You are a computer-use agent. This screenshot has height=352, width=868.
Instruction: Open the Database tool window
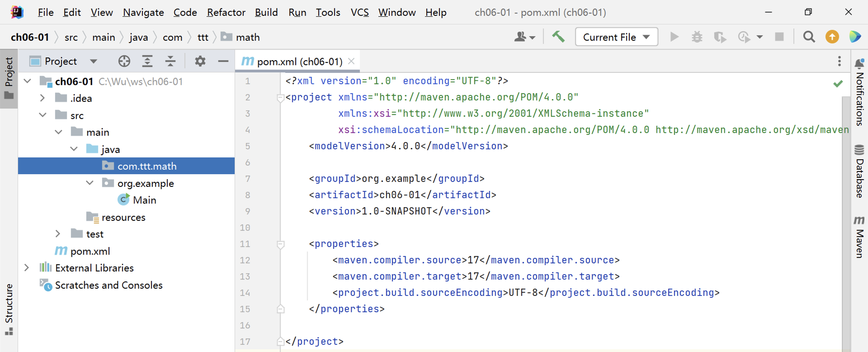[860, 171]
